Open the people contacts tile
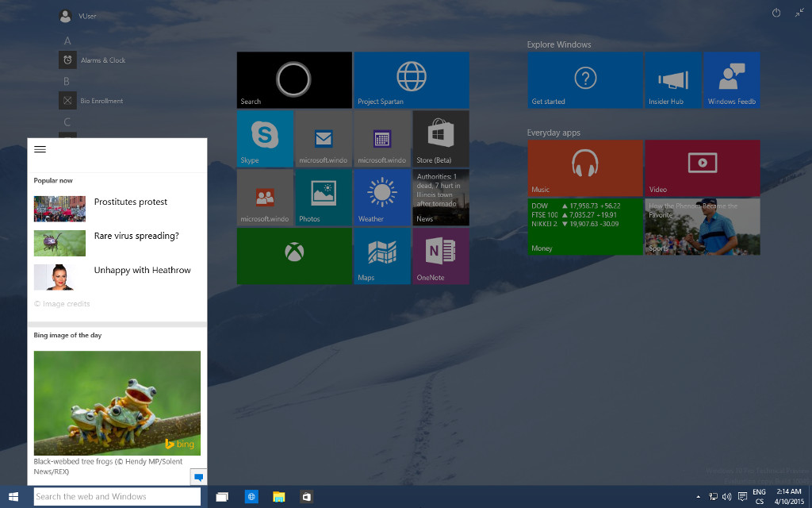The height and width of the screenshot is (508, 812). point(265,198)
